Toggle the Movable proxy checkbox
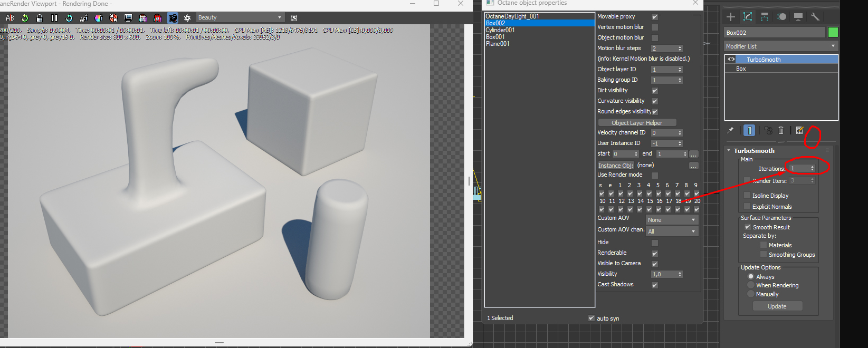868x348 pixels. click(655, 17)
